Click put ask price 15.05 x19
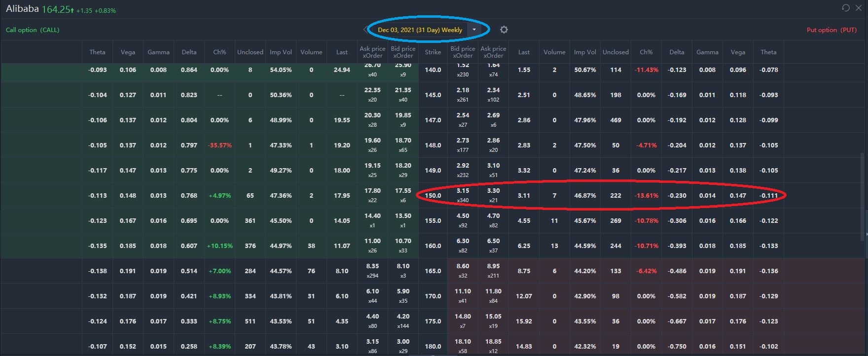The image size is (868, 356). click(x=493, y=321)
